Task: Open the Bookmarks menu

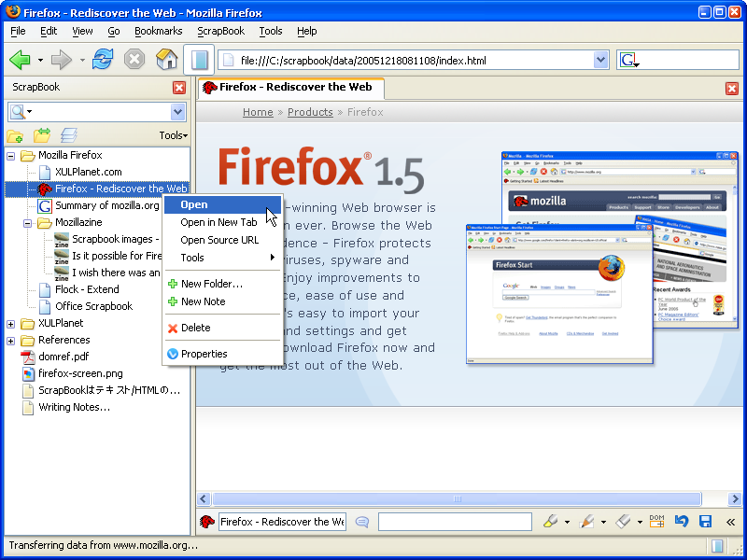Action: coord(158,32)
